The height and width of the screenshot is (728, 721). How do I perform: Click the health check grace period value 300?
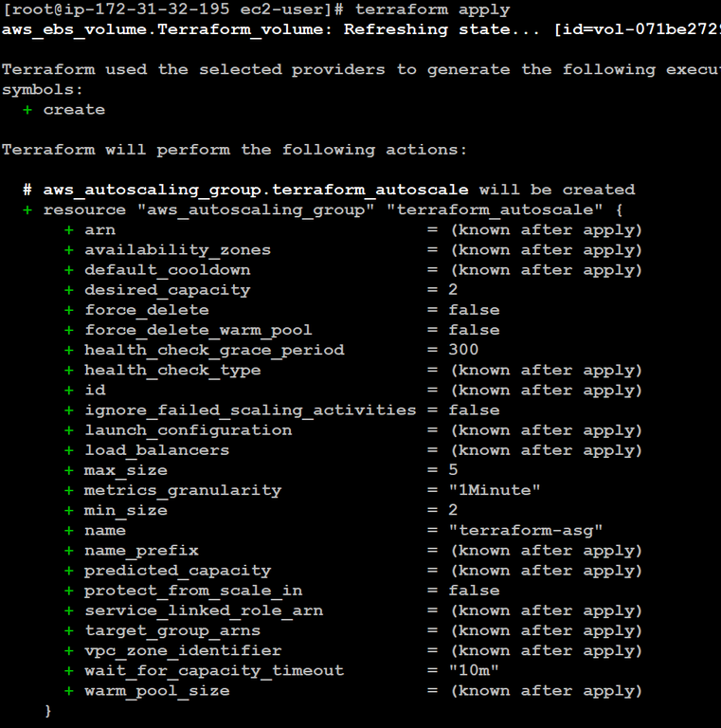[x=463, y=350]
